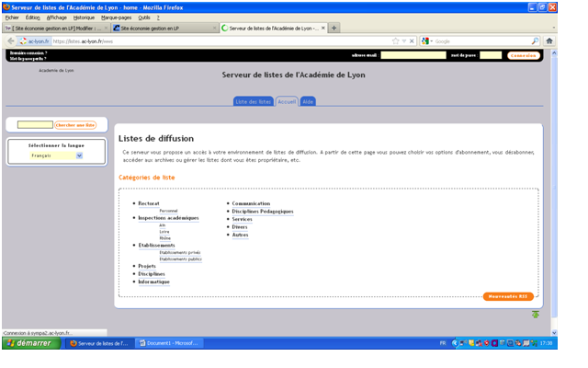Click the green back-to-top arrow icon
This screenshot has height=368, width=588.
pos(536,315)
